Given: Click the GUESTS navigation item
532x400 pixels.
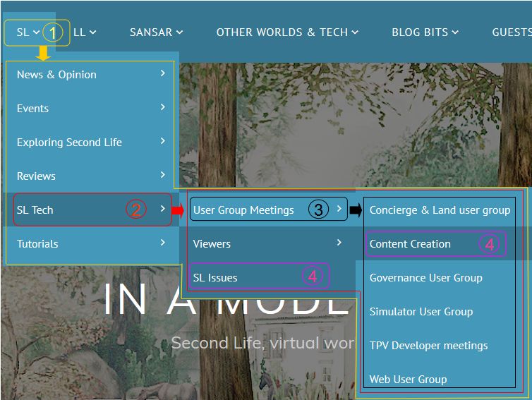Looking at the screenshot, I should 511,32.
